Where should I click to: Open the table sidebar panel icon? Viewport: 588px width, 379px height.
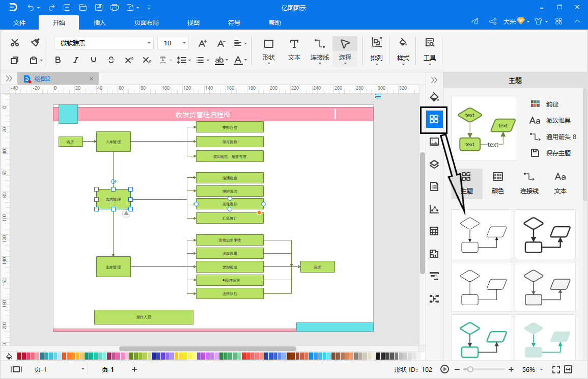(x=434, y=231)
